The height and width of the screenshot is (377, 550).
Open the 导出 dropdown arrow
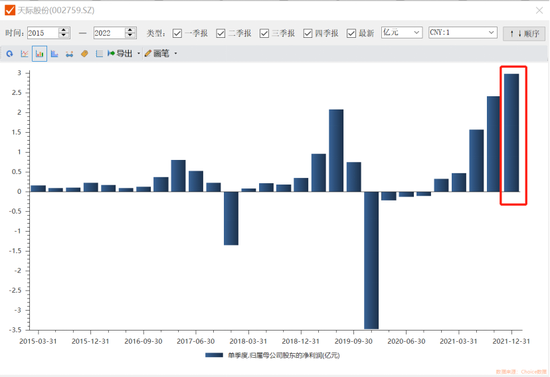pyautogui.click(x=139, y=54)
